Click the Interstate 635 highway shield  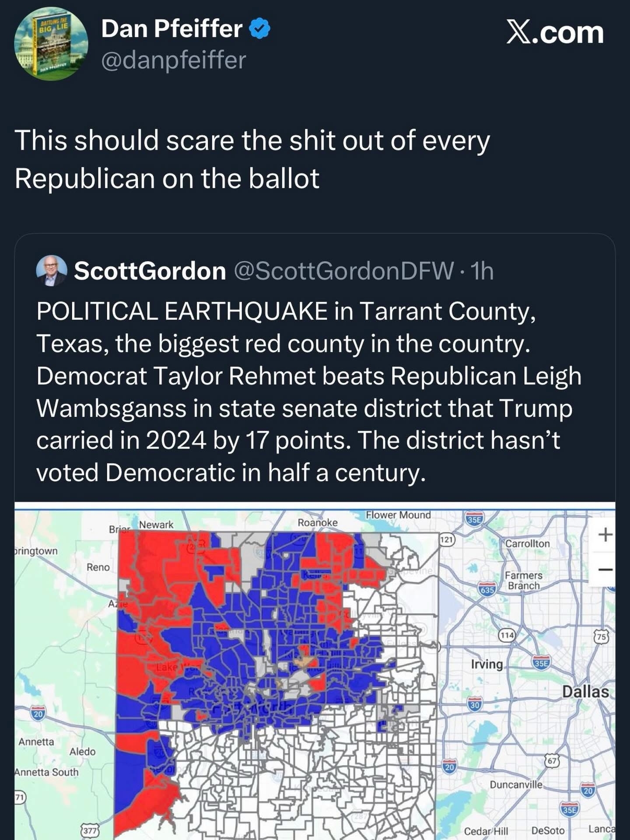487,590
